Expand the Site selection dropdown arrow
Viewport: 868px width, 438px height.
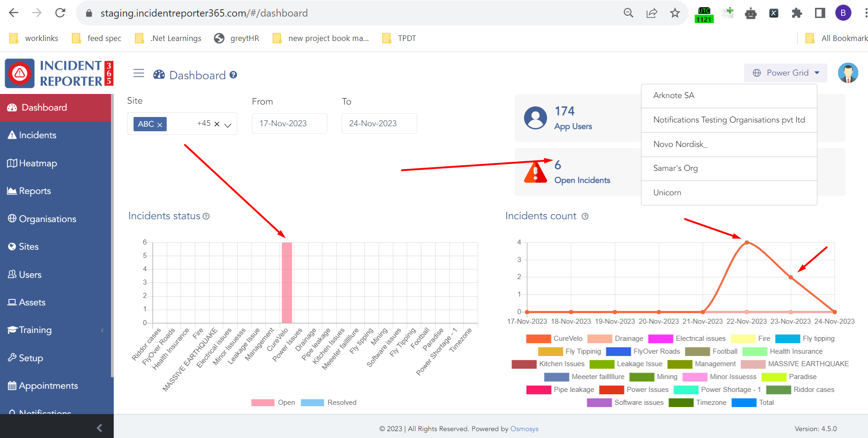[x=228, y=125]
